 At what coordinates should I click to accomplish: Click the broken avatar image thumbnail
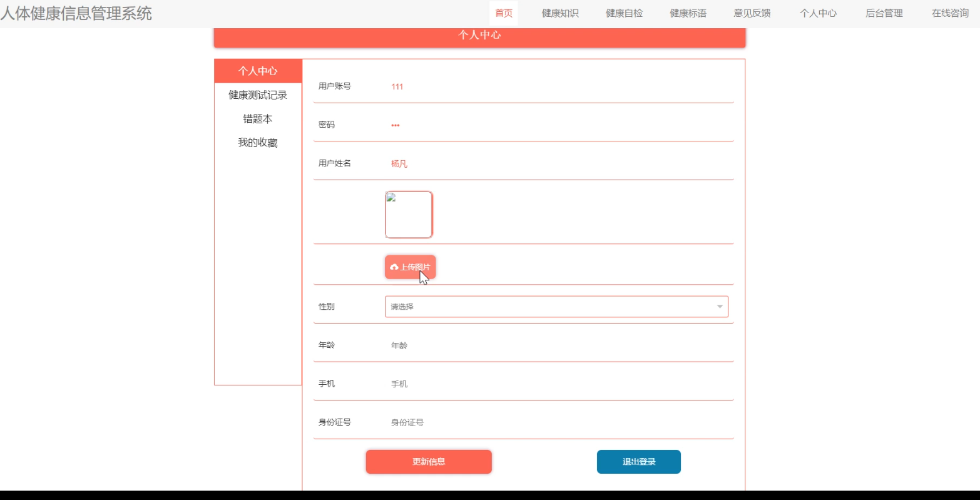(x=409, y=215)
